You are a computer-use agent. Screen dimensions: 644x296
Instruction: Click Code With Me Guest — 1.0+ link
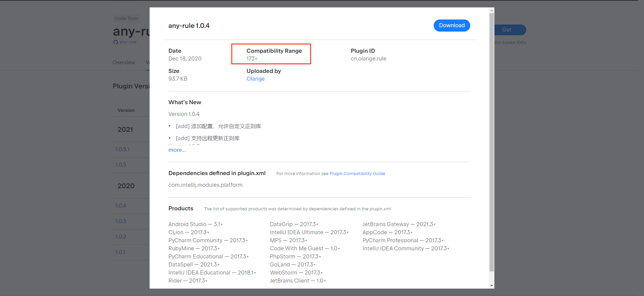click(305, 248)
